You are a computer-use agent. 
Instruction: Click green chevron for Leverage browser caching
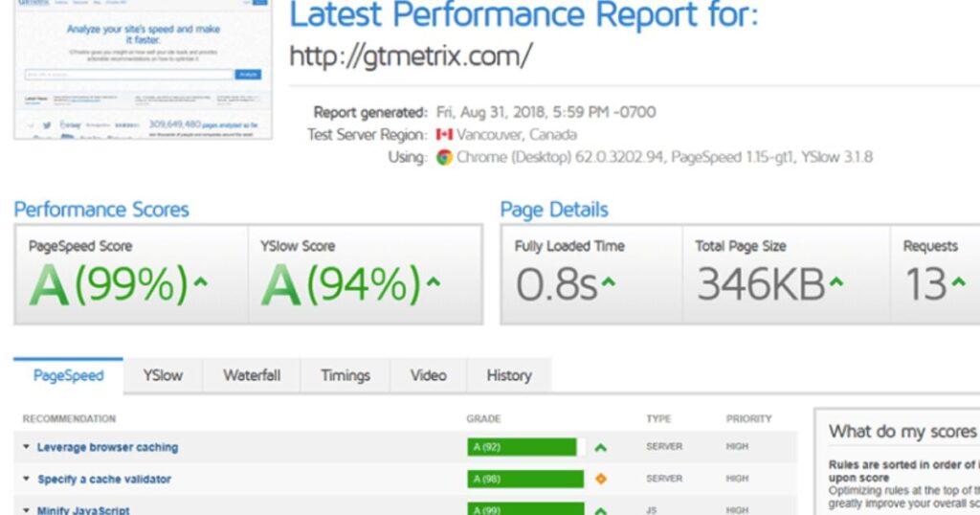(x=601, y=447)
